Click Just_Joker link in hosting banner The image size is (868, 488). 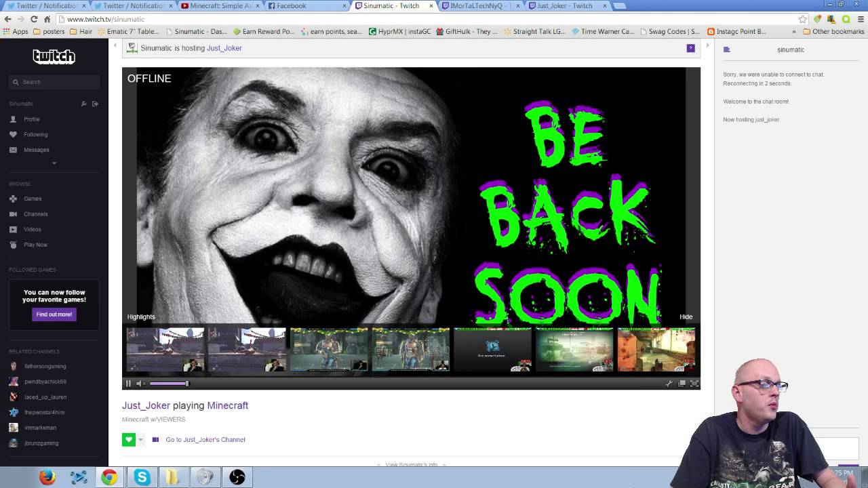[224, 48]
